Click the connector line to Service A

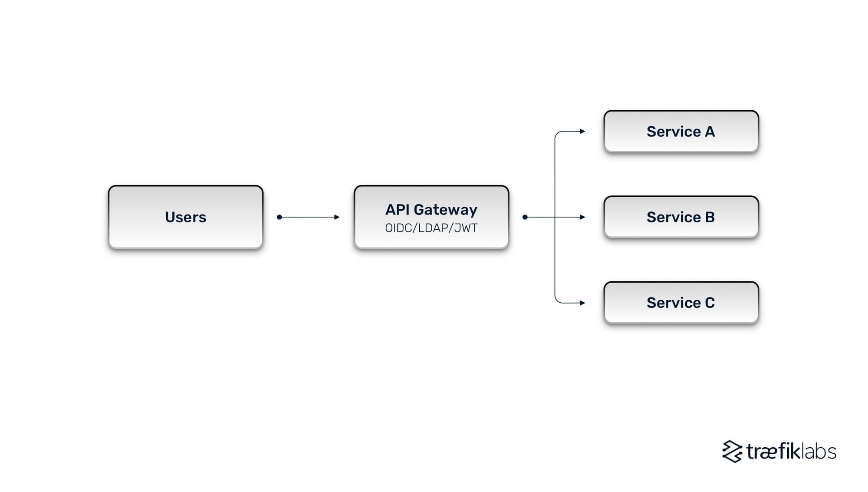click(x=572, y=132)
